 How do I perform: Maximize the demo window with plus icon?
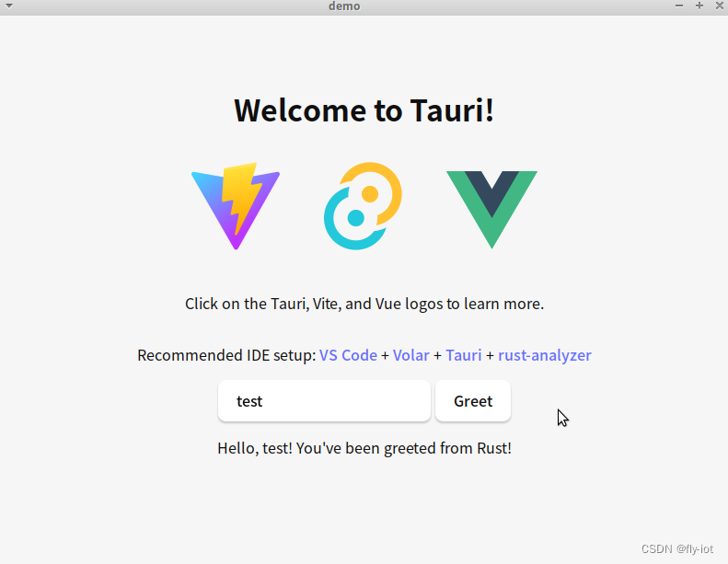pyautogui.click(x=699, y=6)
